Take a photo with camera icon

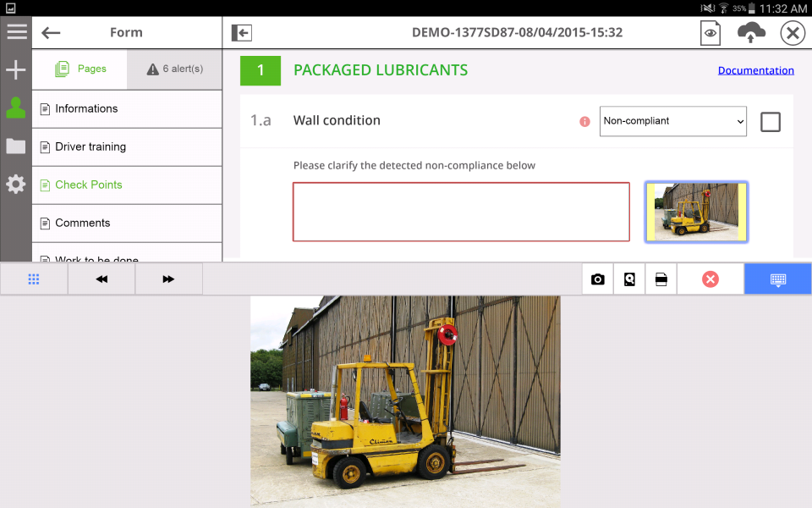pyautogui.click(x=598, y=279)
